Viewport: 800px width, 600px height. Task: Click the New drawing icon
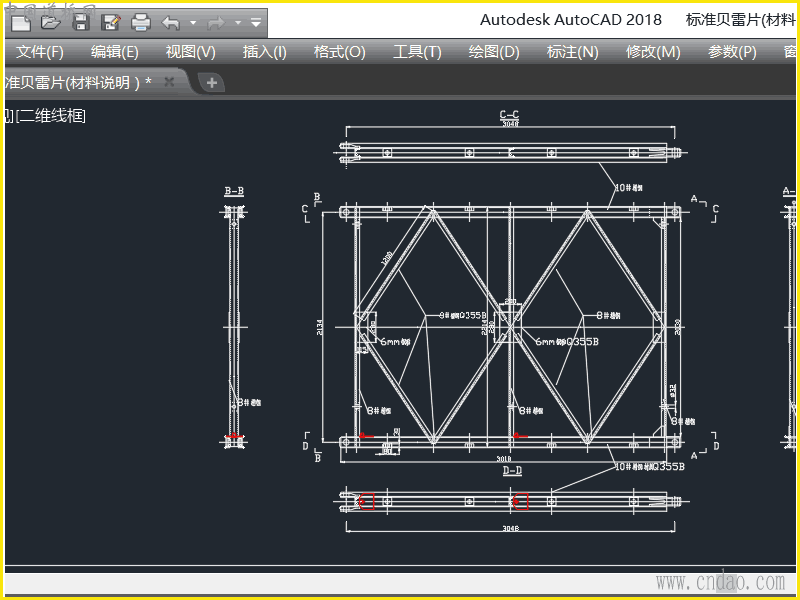(x=22, y=22)
